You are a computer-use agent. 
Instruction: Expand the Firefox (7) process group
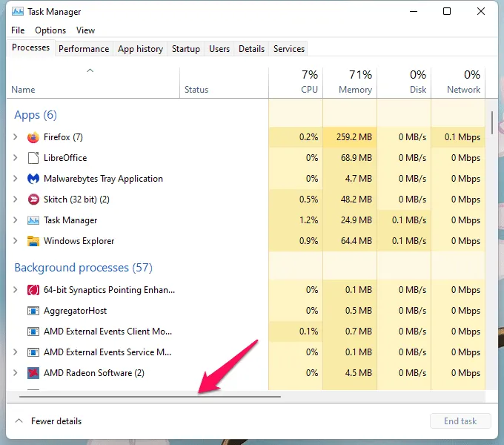point(15,137)
